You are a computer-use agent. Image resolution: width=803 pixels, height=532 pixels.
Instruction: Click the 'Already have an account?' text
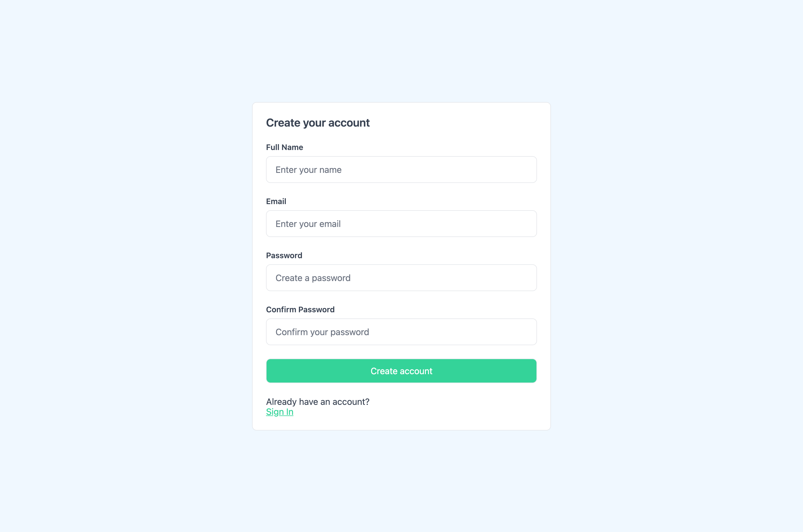coord(318,402)
